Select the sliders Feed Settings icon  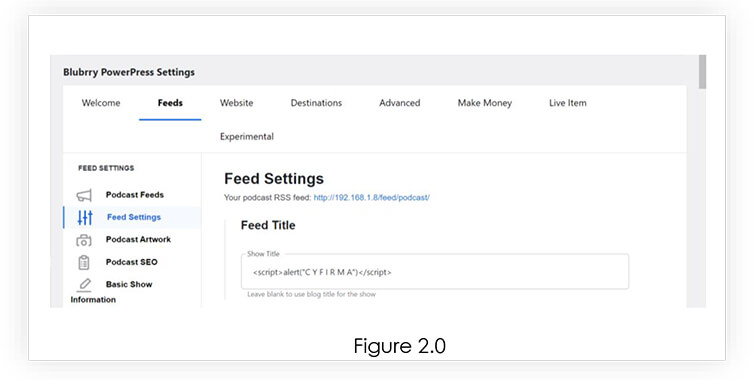[85, 217]
